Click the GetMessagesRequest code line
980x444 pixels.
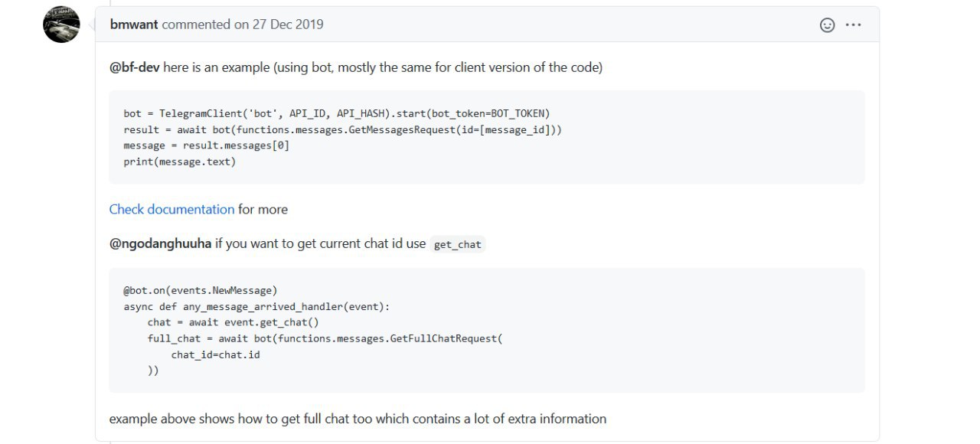click(343, 129)
